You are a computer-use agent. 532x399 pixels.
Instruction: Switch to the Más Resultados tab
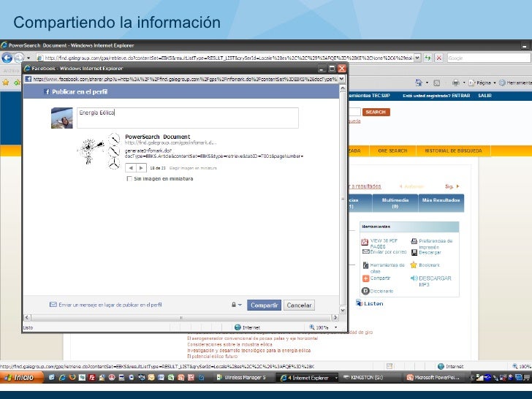pyautogui.click(x=441, y=203)
